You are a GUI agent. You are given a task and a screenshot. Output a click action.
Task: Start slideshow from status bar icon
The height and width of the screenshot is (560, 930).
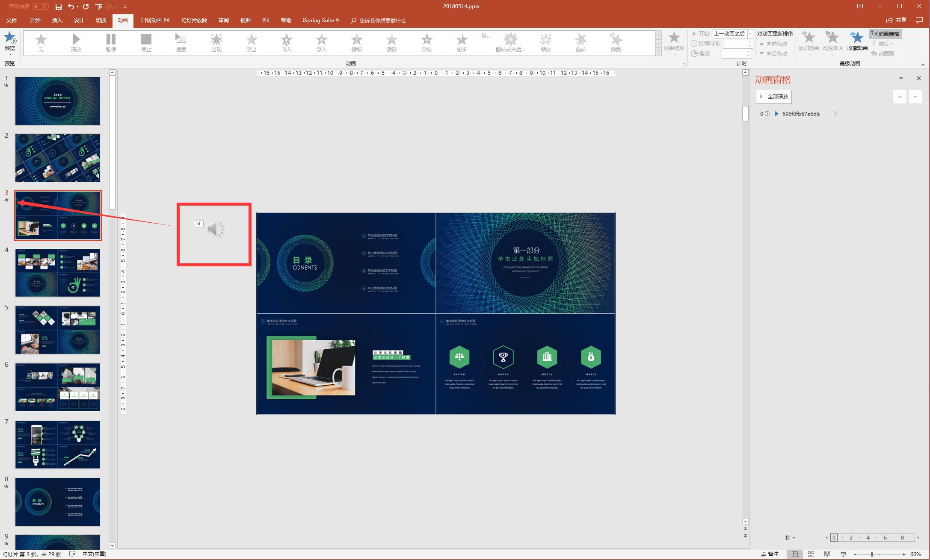[x=843, y=554]
